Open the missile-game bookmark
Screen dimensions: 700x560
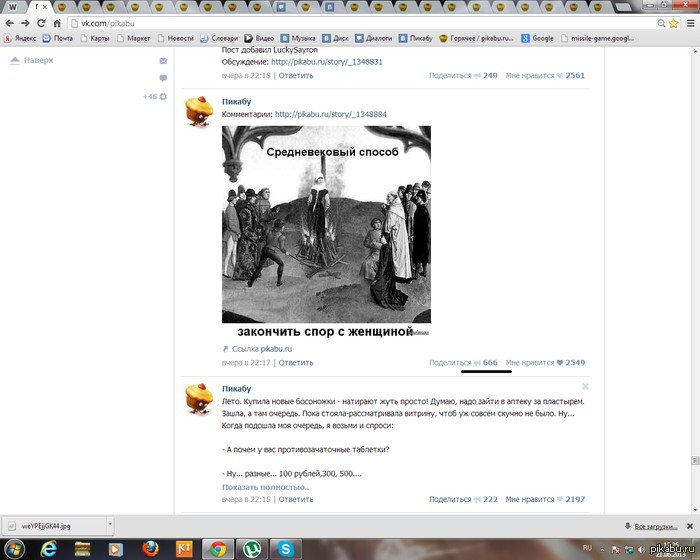[597, 38]
